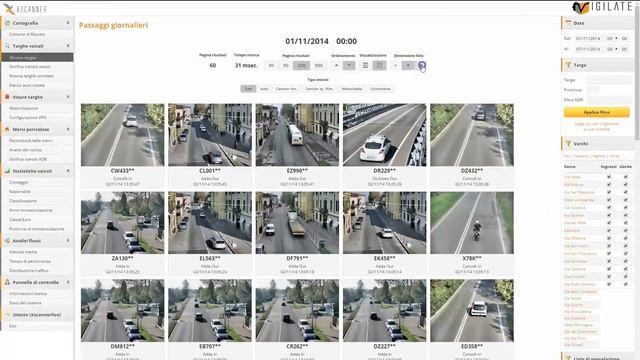Collapse the Analisi flussi section arrow

pyautogui.click(x=68, y=240)
